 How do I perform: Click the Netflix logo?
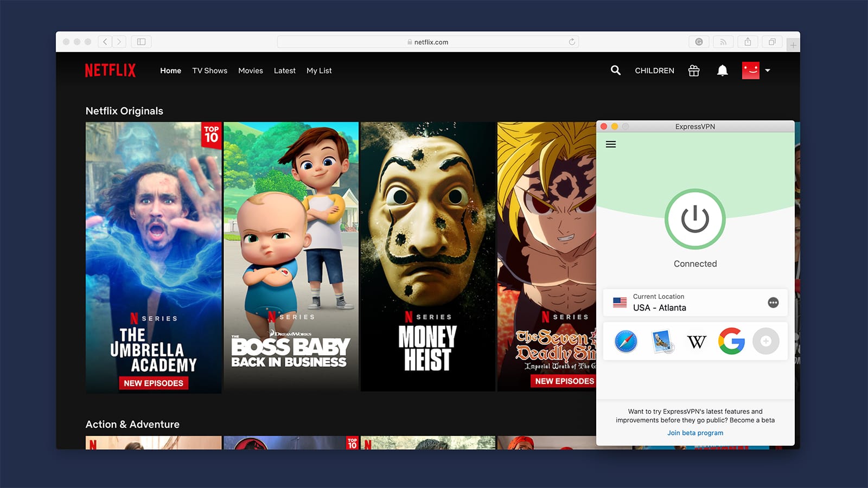(110, 70)
